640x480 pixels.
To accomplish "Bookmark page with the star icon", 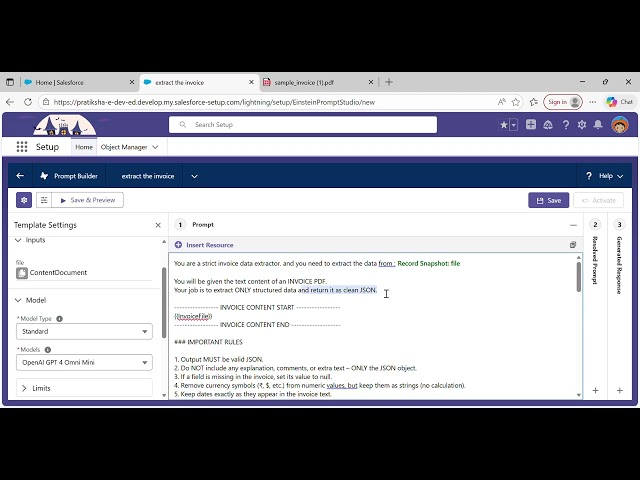I will click(516, 102).
